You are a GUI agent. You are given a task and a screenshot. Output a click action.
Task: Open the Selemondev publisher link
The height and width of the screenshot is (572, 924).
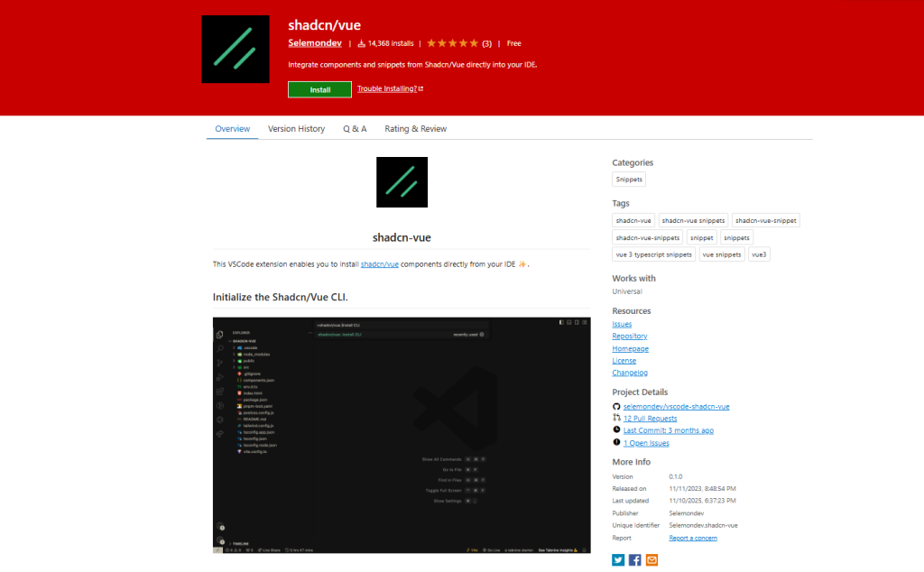315,43
